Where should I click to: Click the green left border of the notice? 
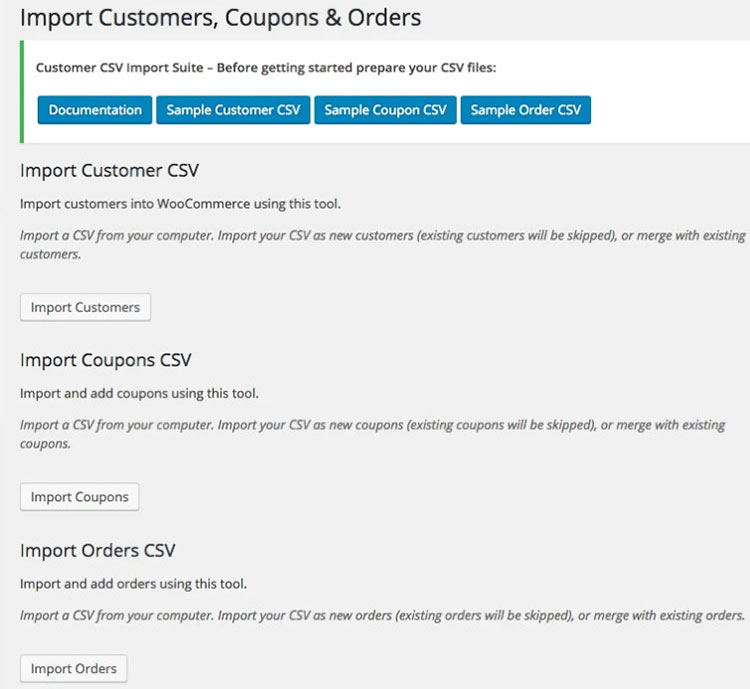[22, 91]
